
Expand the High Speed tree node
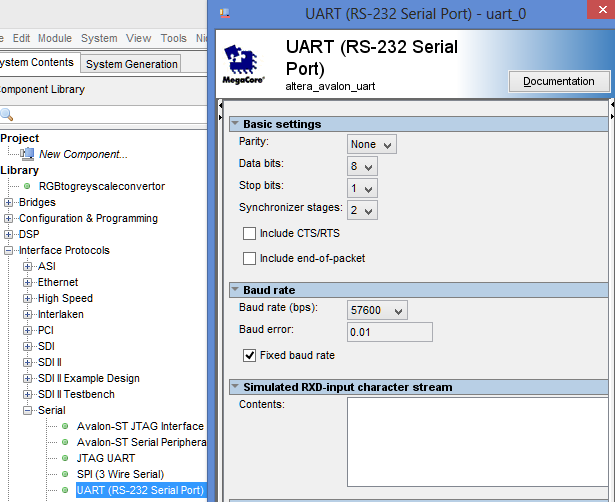27,298
